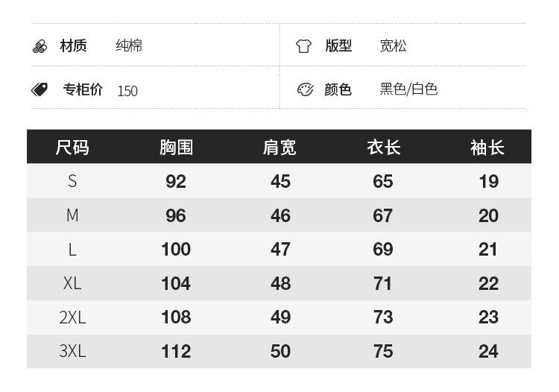The width and height of the screenshot is (559, 392).
Task: Select the 尺码 column header
Action: [72, 148]
